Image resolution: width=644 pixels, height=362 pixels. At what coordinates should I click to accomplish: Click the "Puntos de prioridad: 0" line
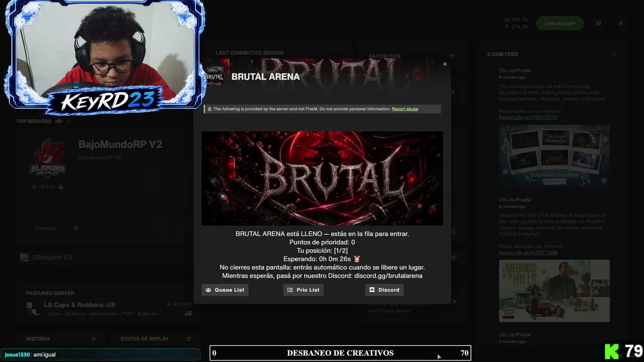pos(322,242)
